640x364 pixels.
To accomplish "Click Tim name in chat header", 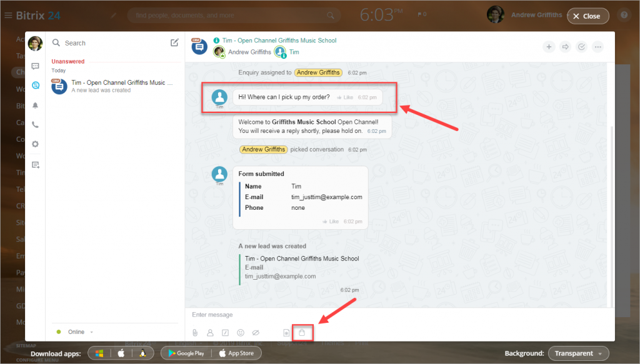I will pos(294,52).
